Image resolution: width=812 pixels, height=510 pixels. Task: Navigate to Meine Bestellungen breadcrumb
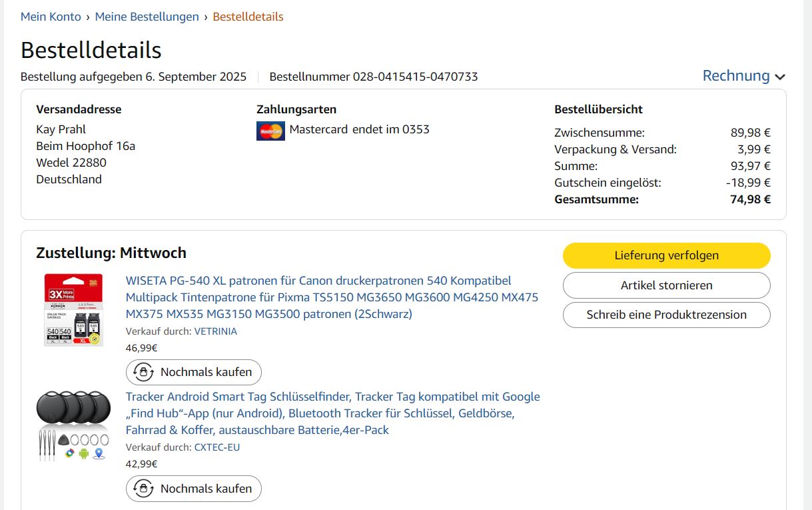point(147,17)
